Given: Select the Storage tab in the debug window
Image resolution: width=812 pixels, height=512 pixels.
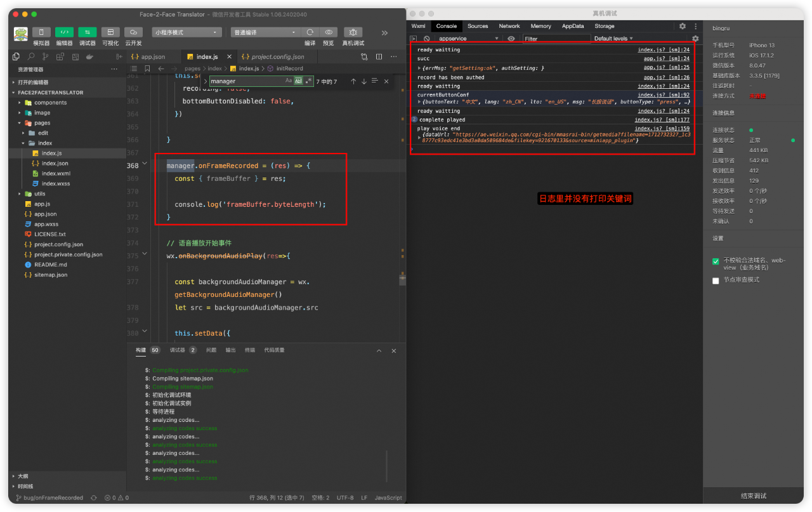Looking at the screenshot, I should (605, 26).
